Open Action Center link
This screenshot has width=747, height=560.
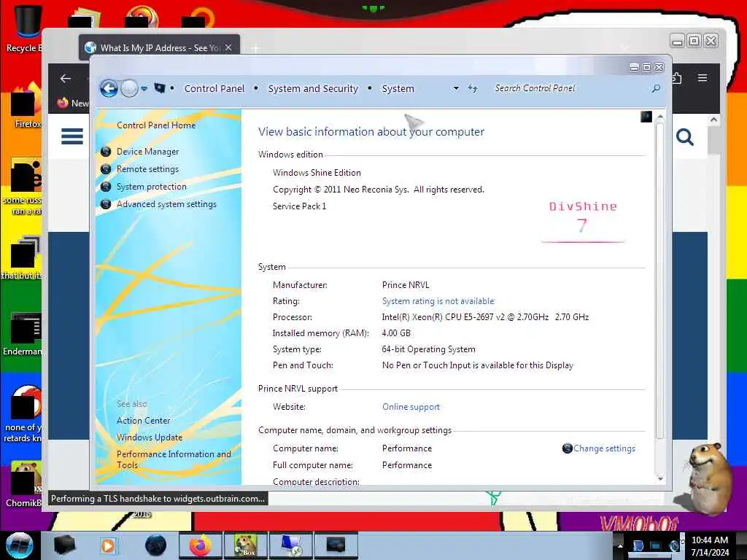[x=144, y=421]
